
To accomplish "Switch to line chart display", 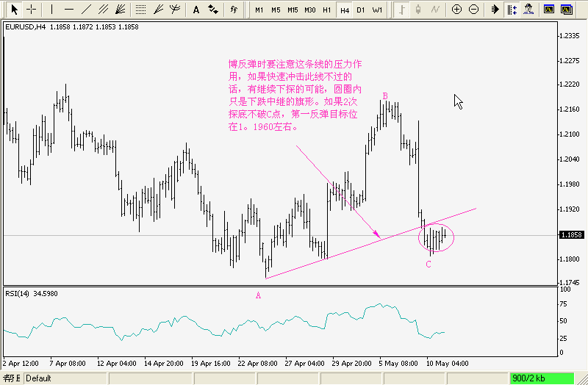I will 435,10.
